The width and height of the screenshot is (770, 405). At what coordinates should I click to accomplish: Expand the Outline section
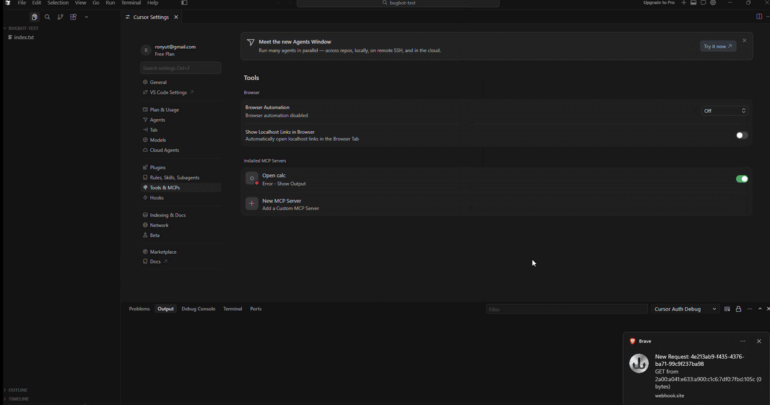point(18,390)
